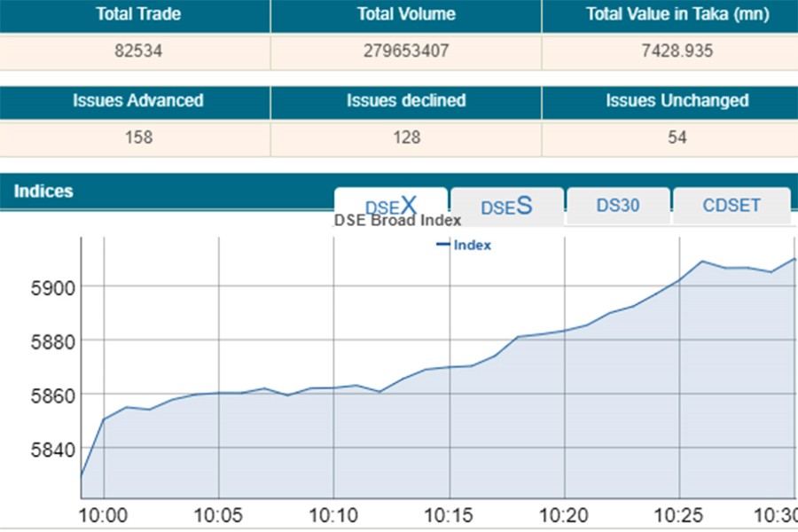Image resolution: width=798 pixels, height=532 pixels.
Task: Click the 10:15 time axis label
Action: pos(449,515)
